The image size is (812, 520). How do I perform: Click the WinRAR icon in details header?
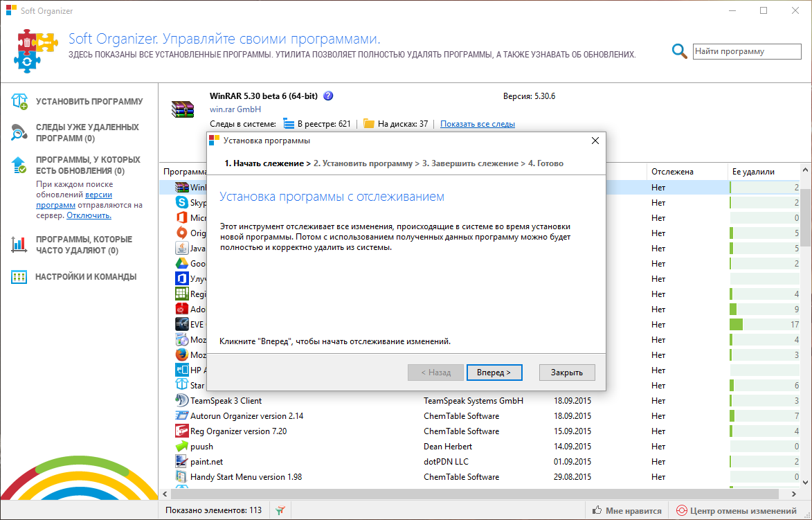183,109
